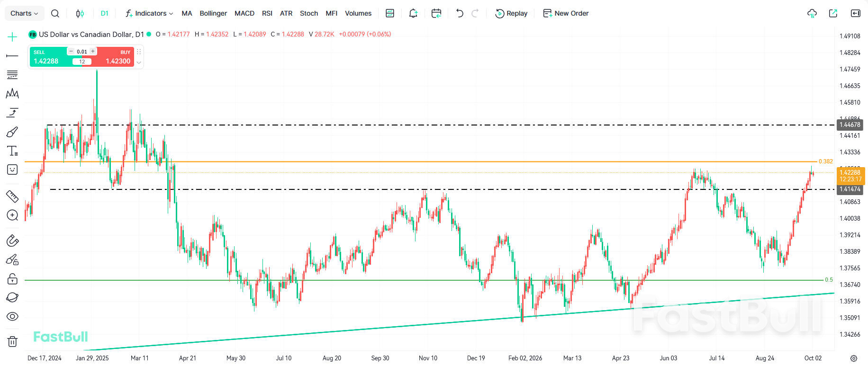
Task: Toggle drawings visibility eye icon
Action: [12, 316]
